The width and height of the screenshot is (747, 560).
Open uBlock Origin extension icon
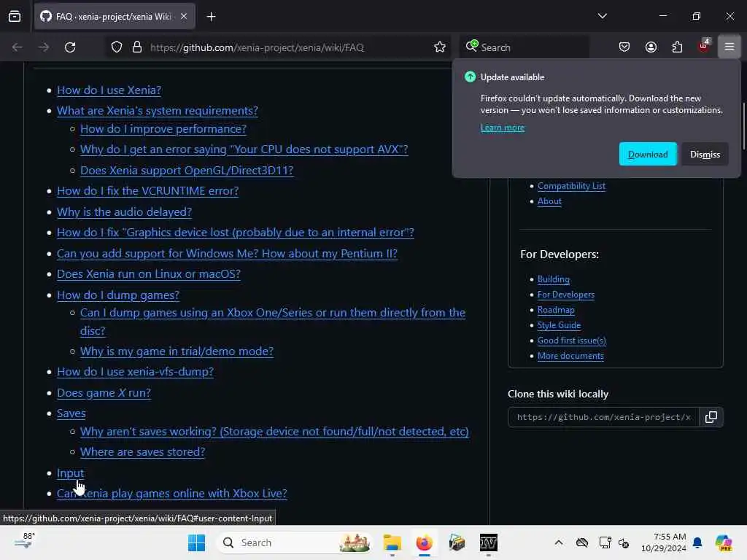coord(704,46)
